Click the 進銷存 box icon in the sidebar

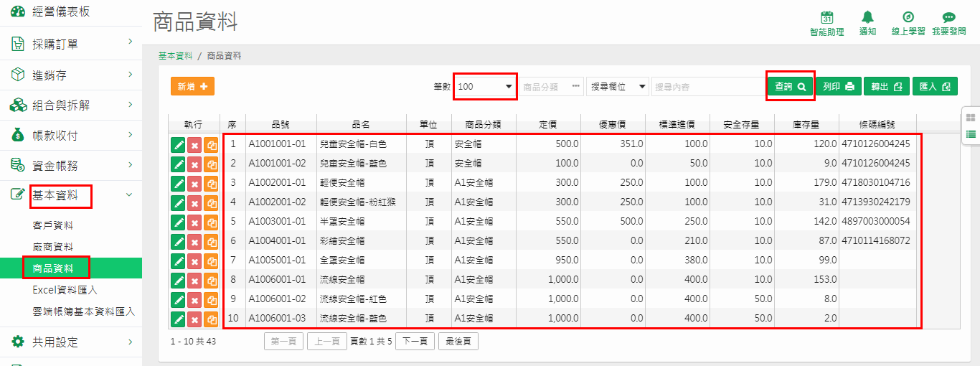18,75
